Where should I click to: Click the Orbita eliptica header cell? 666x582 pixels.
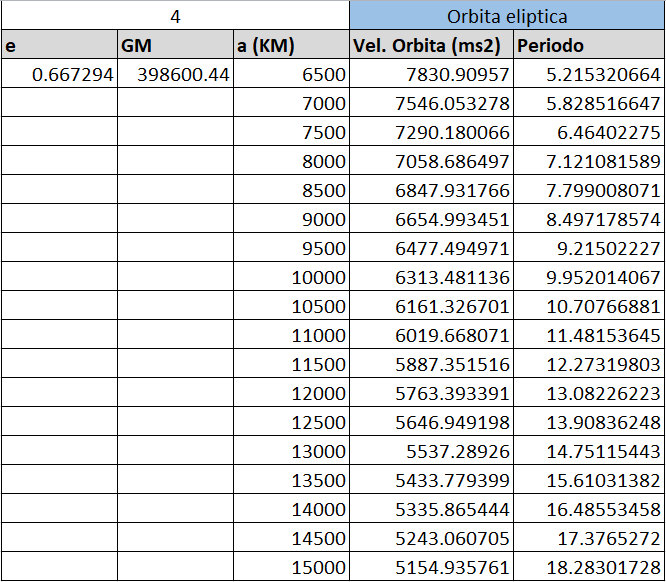pos(507,15)
